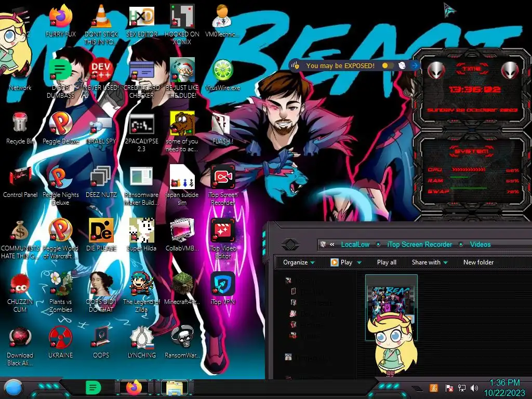
Task: Open the volume speaker tray icon
Action: (474, 388)
